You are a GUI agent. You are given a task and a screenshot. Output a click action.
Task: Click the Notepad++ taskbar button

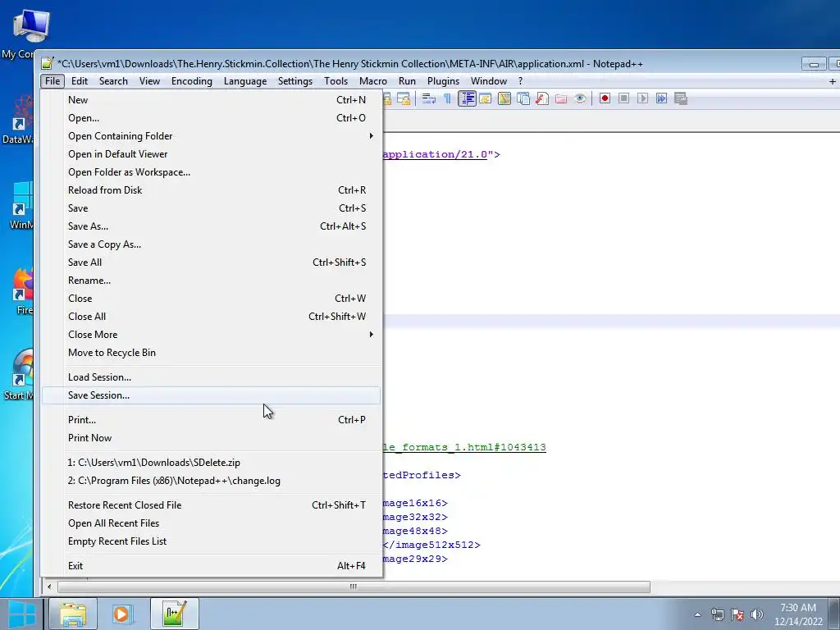tap(175, 614)
